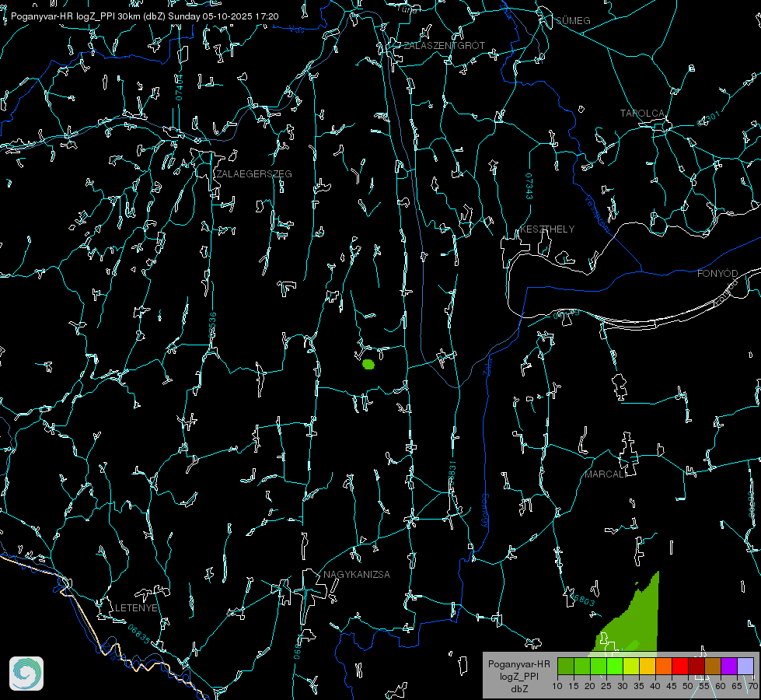Click the ZALASZENTGRÓT city label
The width and height of the screenshot is (761, 700).
click(x=444, y=46)
